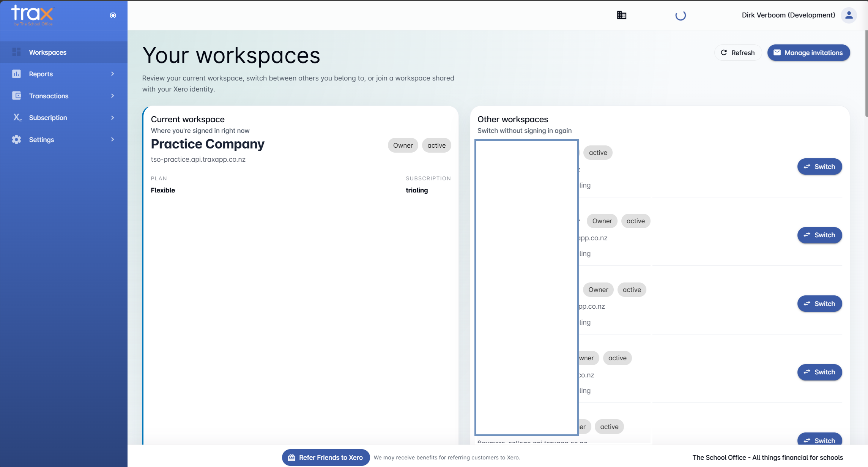Switch to the fourth other workspace
The image size is (868, 467).
point(819,372)
